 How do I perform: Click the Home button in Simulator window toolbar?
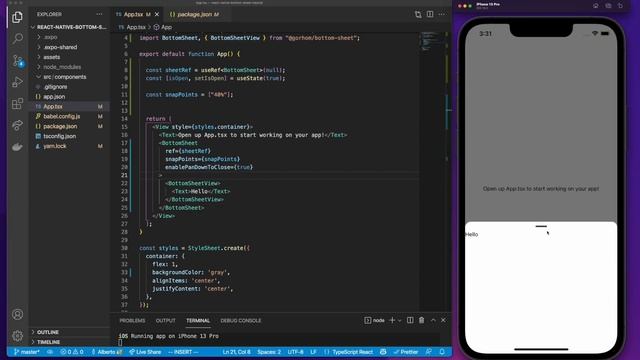pyautogui.click(x=596, y=6)
